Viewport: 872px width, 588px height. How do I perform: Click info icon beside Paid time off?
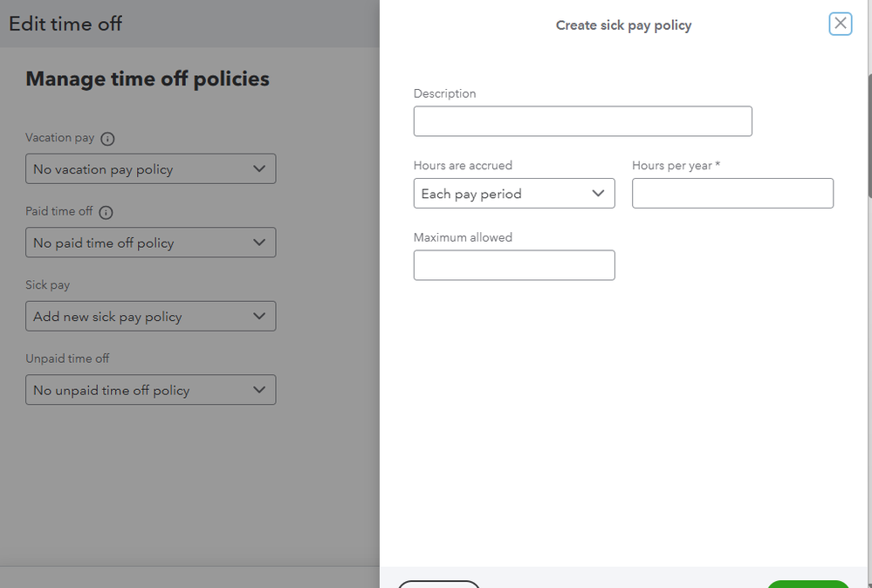pyautogui.click(x=106, y=212)
